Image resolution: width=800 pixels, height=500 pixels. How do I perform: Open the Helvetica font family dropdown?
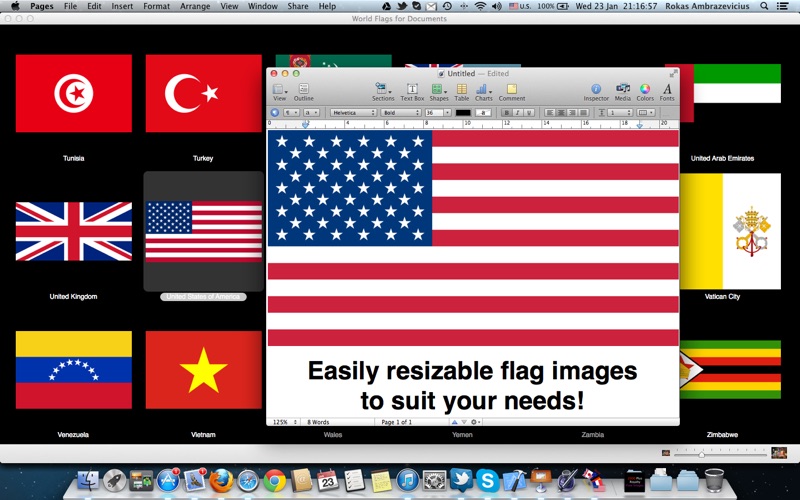[x=353, y=113]
